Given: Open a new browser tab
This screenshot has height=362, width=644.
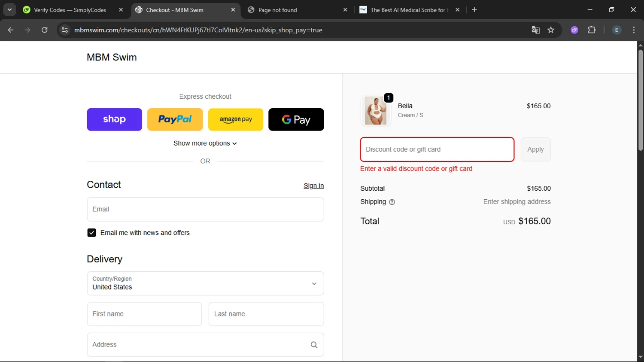Looking at the screenshot, I should tap(474, 10).
